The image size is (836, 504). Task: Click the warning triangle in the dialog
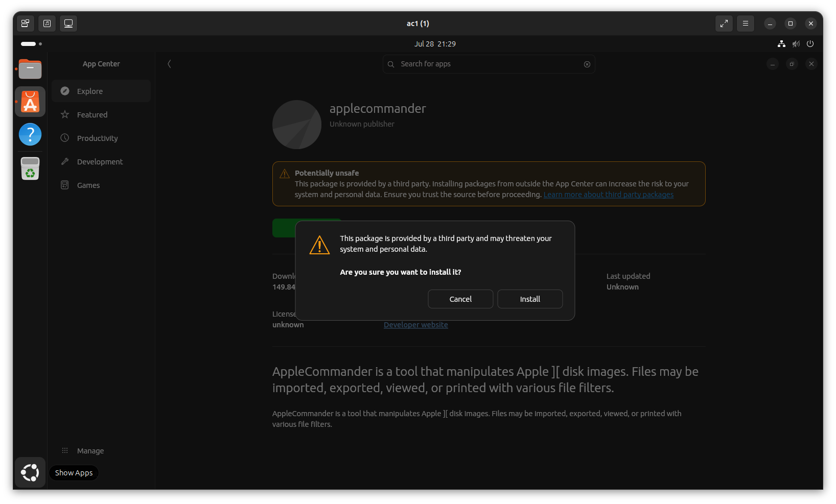(320, 245)
